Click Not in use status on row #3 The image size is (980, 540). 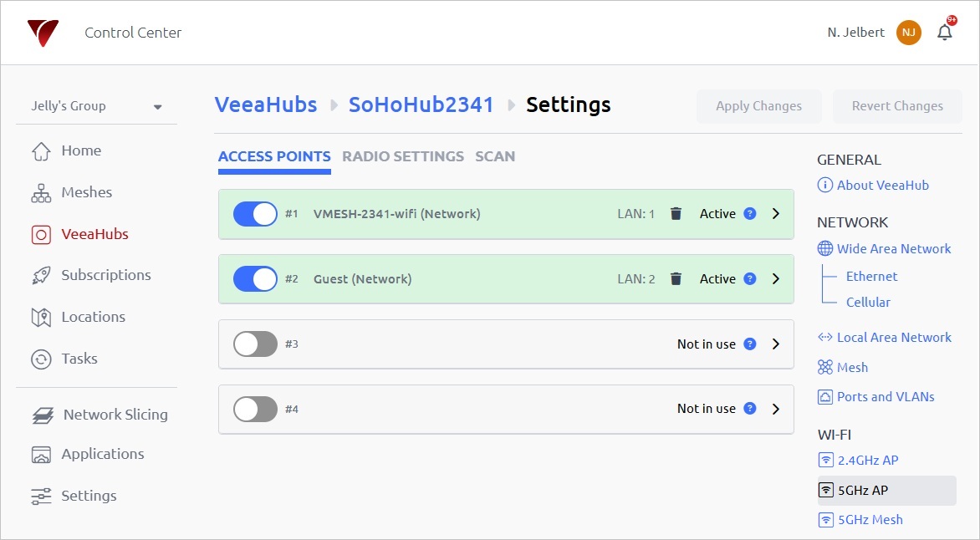point(707,344)
